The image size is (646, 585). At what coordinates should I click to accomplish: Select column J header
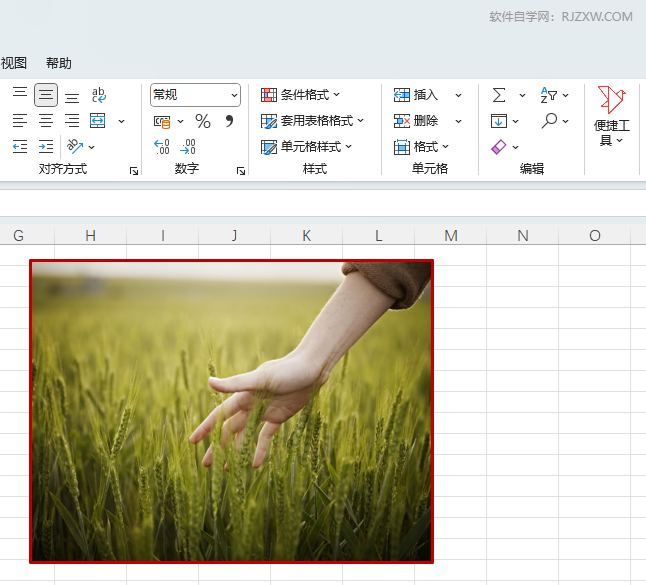[x=234, y=235]
